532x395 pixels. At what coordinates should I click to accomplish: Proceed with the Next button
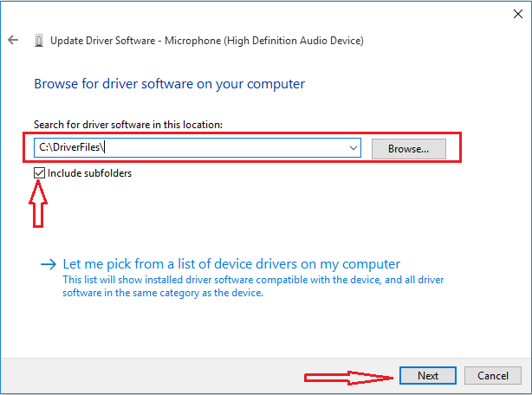[x=427, y=376]
